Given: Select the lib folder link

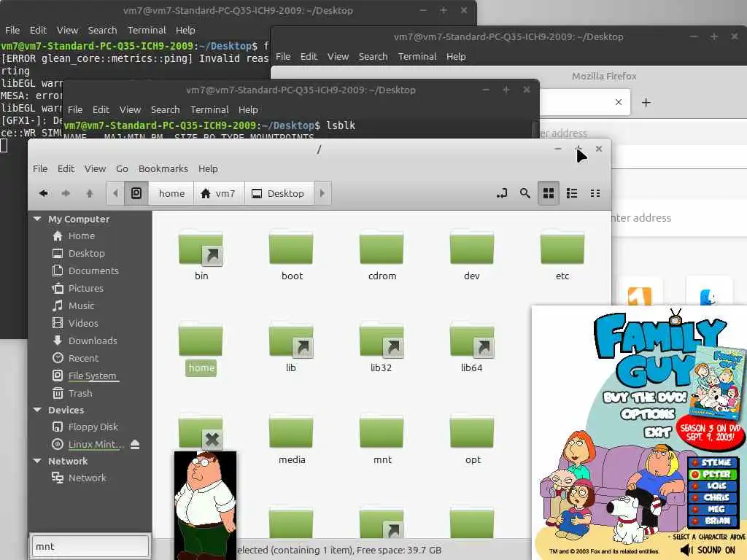Looking at the screenshot, I should 291,349.
